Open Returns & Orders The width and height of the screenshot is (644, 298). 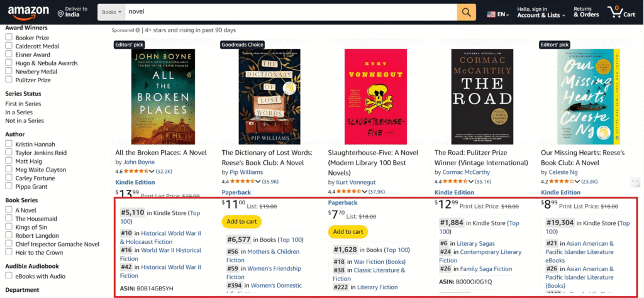tap(586, 12)
